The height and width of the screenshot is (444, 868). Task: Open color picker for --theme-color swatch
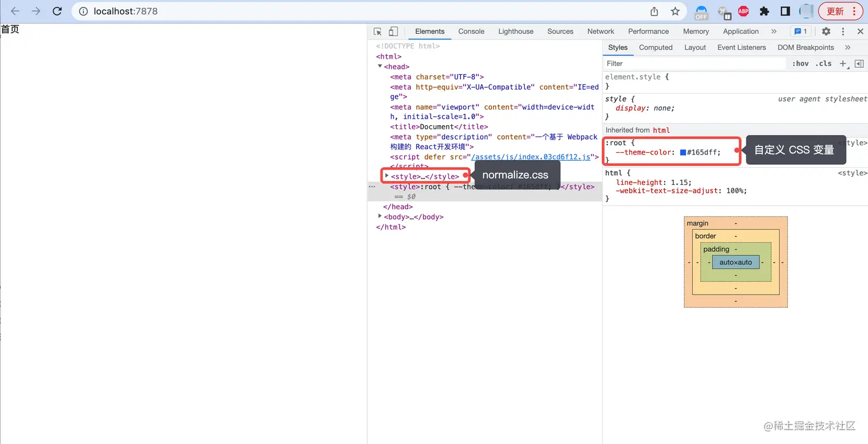tap(683, 152)
